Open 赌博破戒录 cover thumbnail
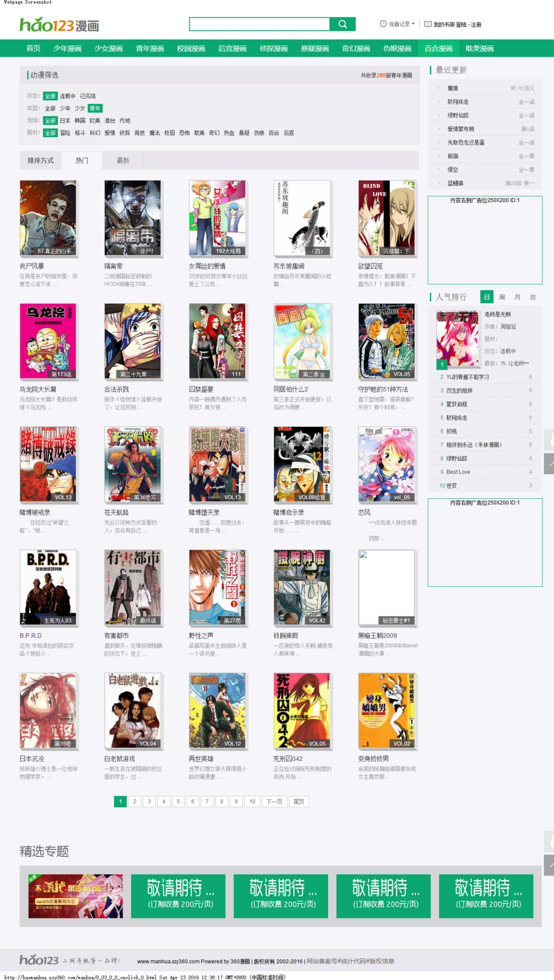This screenshot has height=980, width=554. pos(48,464)
